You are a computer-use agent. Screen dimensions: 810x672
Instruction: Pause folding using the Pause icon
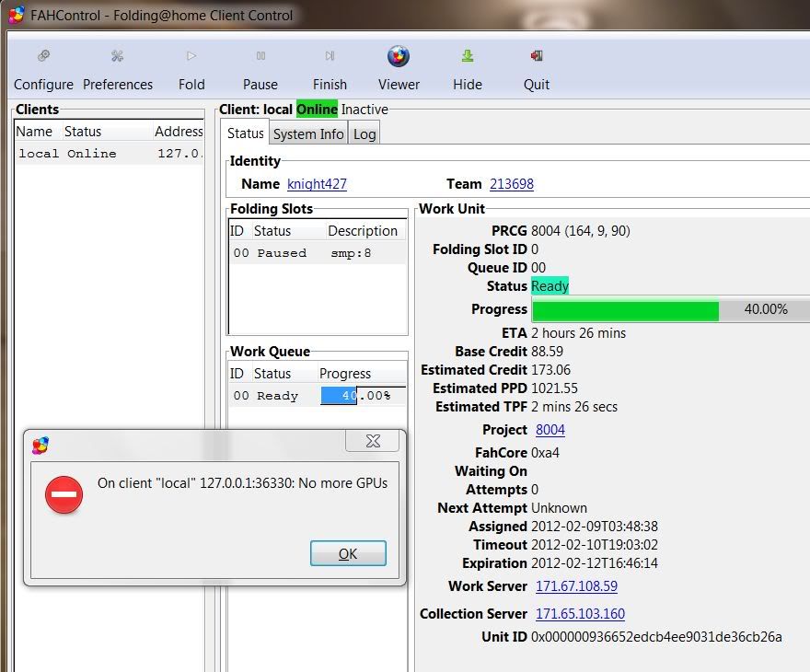point(260,56)
